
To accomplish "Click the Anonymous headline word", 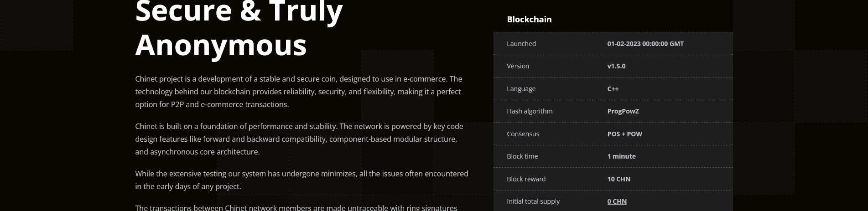I will click(221, 45).
